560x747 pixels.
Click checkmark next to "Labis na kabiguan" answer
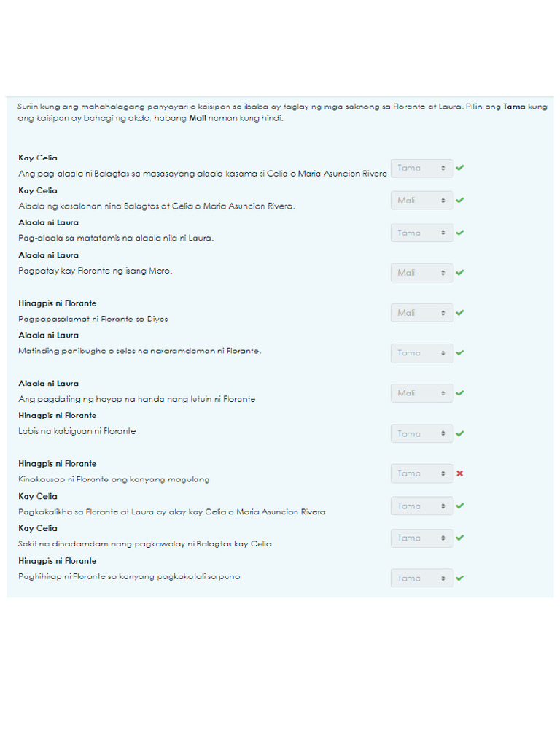coord(460,433)
